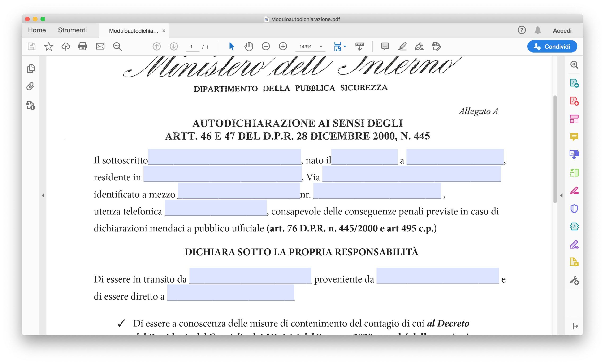The width and height of the screenshot is (605, 364).
Task: Open Fill & Sign with the pen icon
Action: point(419,46)
